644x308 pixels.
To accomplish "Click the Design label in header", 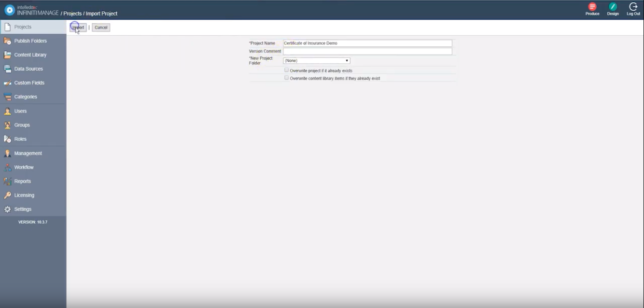I will pyautogui.click(x=613, y=14).
